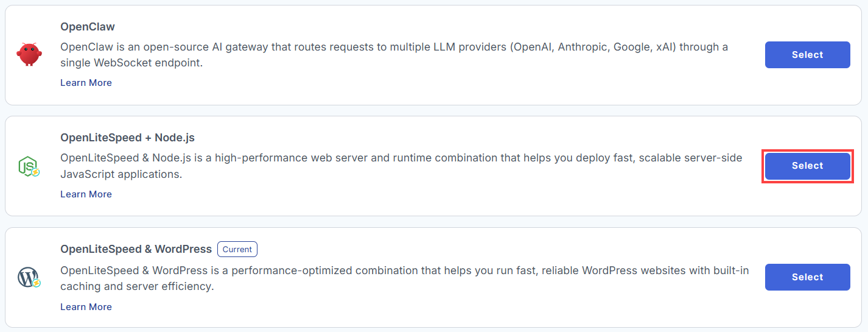Select the OpenLiteSpeed + Node.js template
Image resolution: width=868 pixels, height=332 pixels.
pos(807,166)
